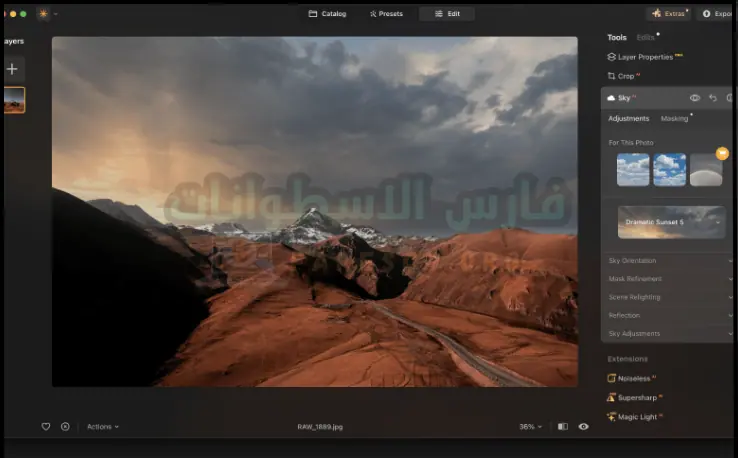Expand the Sky Orientation section
The height and width of the screenshot is (458, 738).
pyautogui.click(x=668, y=261)
